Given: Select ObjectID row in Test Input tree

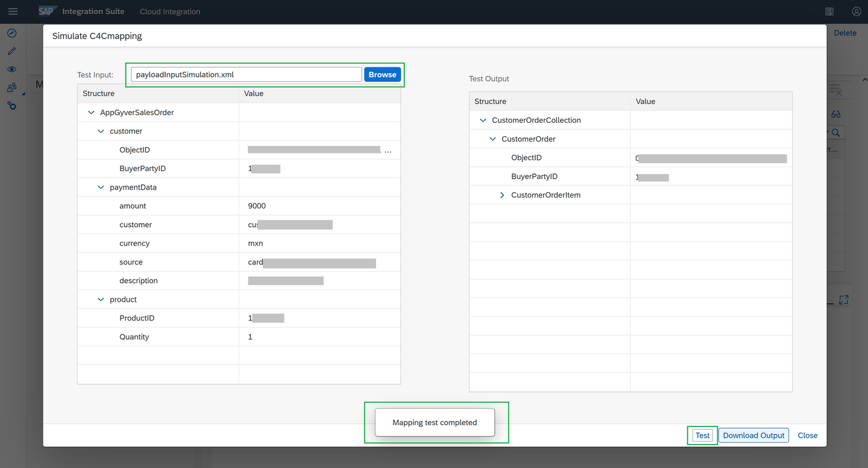Looking at the screenshot, I should pos(239,150).
